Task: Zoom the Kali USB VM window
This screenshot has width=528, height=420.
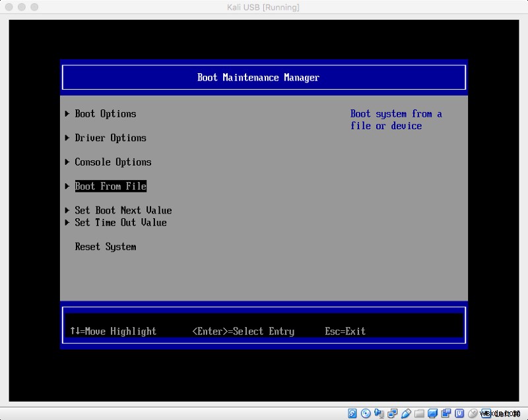Action: [34, 7]
